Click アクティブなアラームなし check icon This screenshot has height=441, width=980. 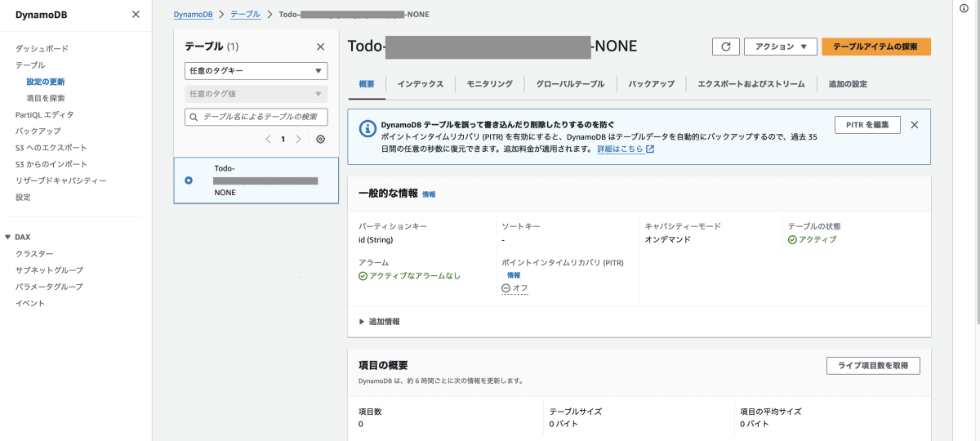(363, 276)
